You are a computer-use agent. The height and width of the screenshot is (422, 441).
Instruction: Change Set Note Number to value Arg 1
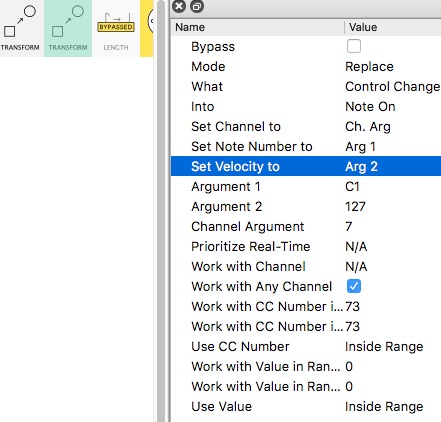pos(360,146)
